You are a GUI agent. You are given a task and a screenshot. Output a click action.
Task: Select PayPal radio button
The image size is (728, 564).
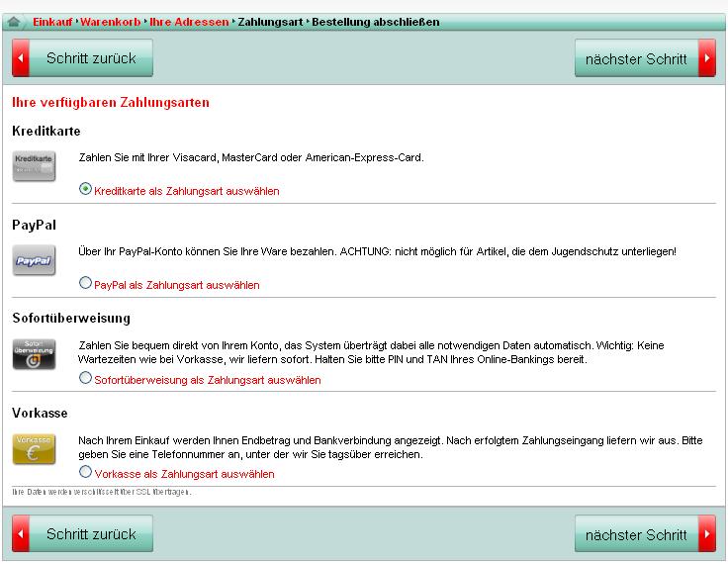(x=85, y=282)
